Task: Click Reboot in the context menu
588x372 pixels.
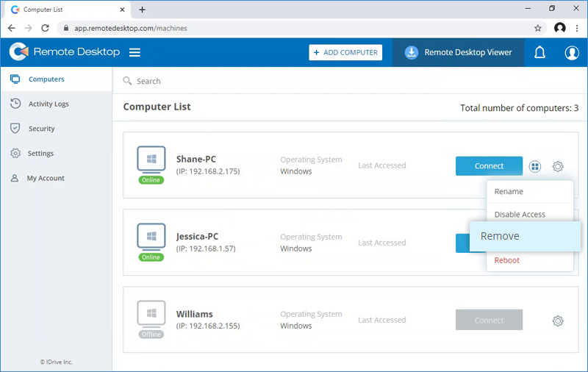Action: coord(507,260)
